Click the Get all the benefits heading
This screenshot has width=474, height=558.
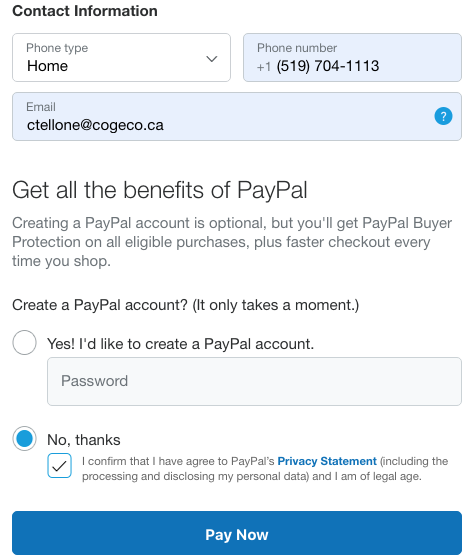pos(160,190)
